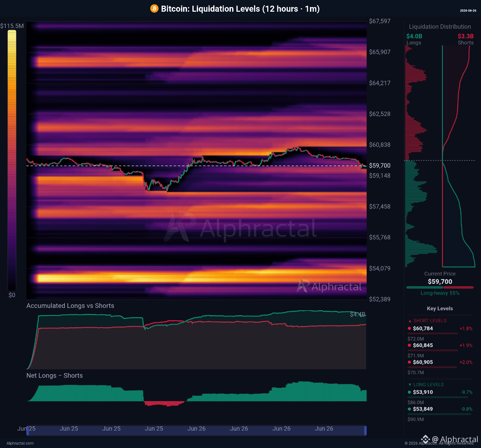Click the red dot next to $60,905
The height and width of the screenshot is (448, 481).
coord(410,362)
